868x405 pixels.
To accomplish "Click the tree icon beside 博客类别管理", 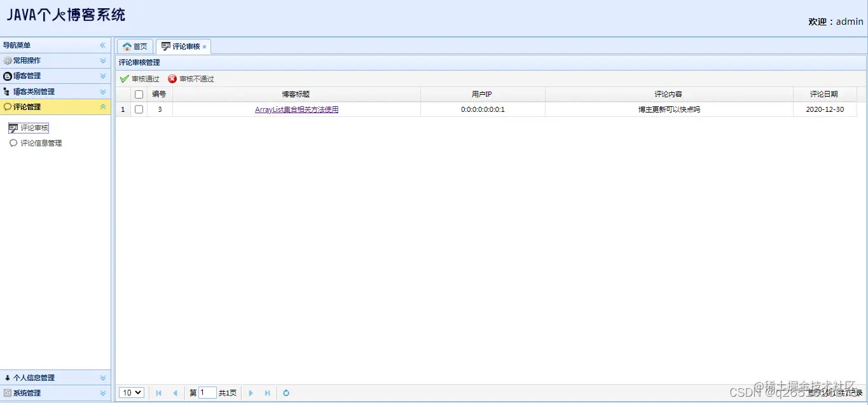I will (x=8, y=92).
